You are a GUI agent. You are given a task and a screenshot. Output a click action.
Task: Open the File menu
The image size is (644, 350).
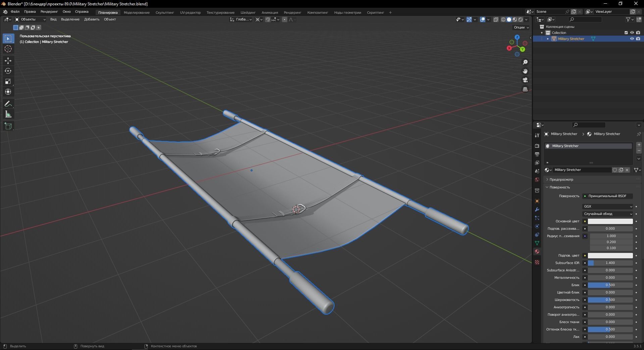coord(15,11)
